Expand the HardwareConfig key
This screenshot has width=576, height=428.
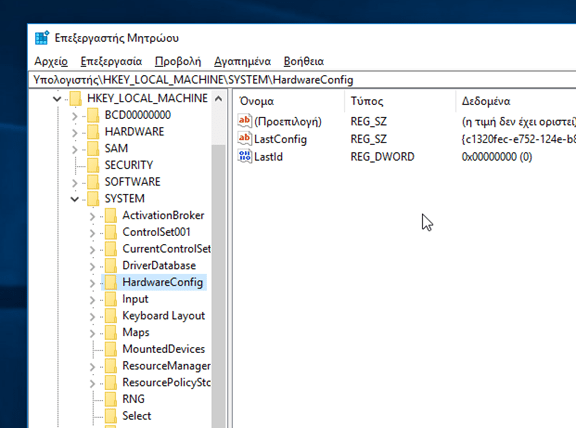[x=92, y=283]
